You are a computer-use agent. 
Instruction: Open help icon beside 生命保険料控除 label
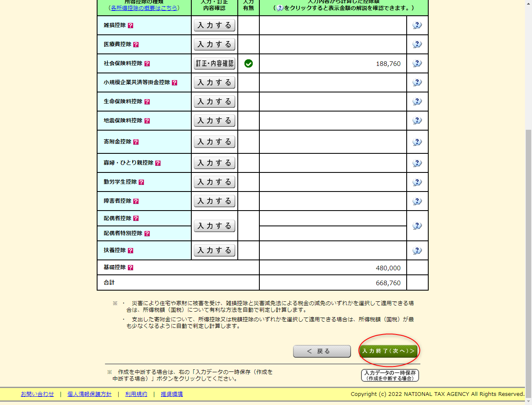[x=147, y=102]
